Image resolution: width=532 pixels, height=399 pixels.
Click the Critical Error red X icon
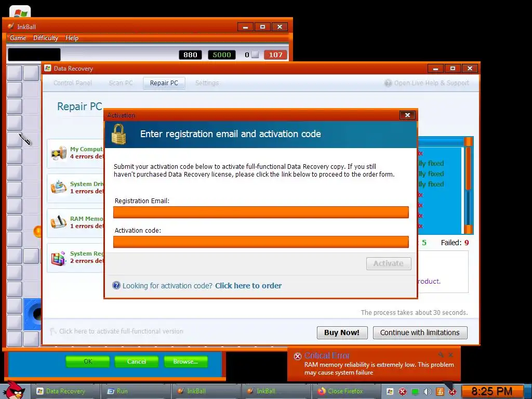click(x=298, y=356)
